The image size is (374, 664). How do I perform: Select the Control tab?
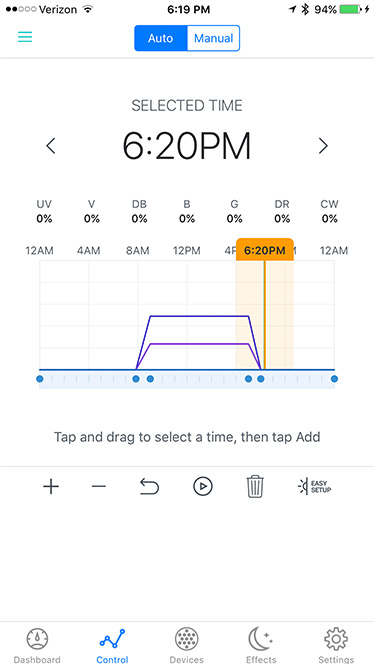[112, 645]
